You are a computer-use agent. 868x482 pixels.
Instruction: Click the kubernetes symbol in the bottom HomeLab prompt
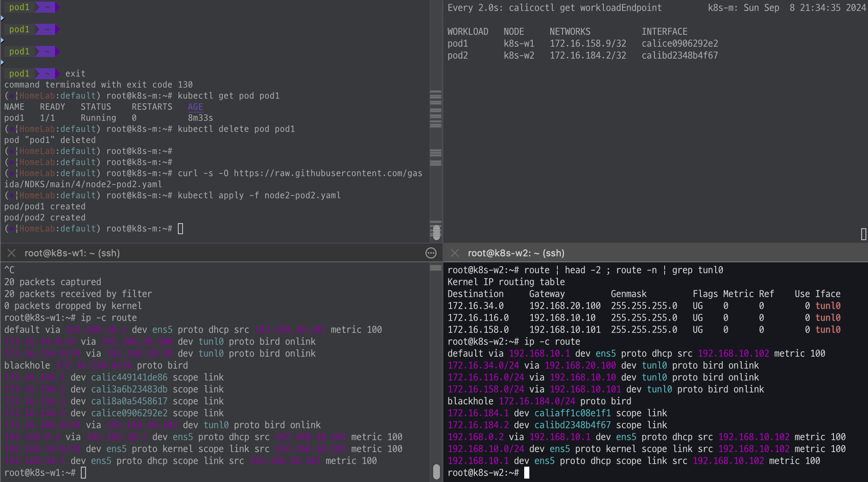[x=11, y=229]
